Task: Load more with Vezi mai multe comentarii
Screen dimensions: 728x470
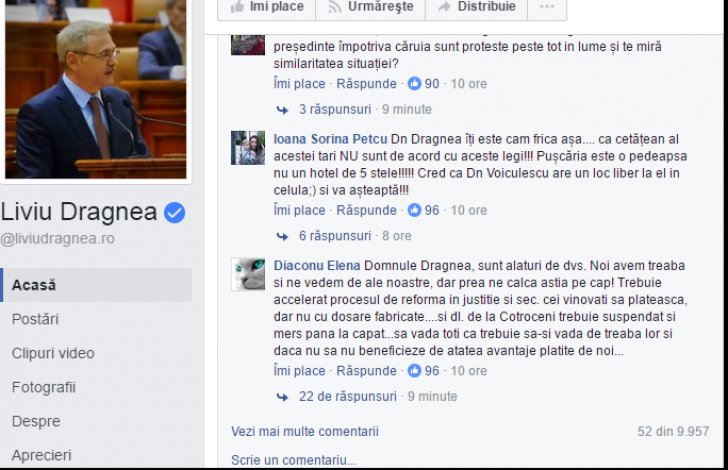Action: pos(305,431)
